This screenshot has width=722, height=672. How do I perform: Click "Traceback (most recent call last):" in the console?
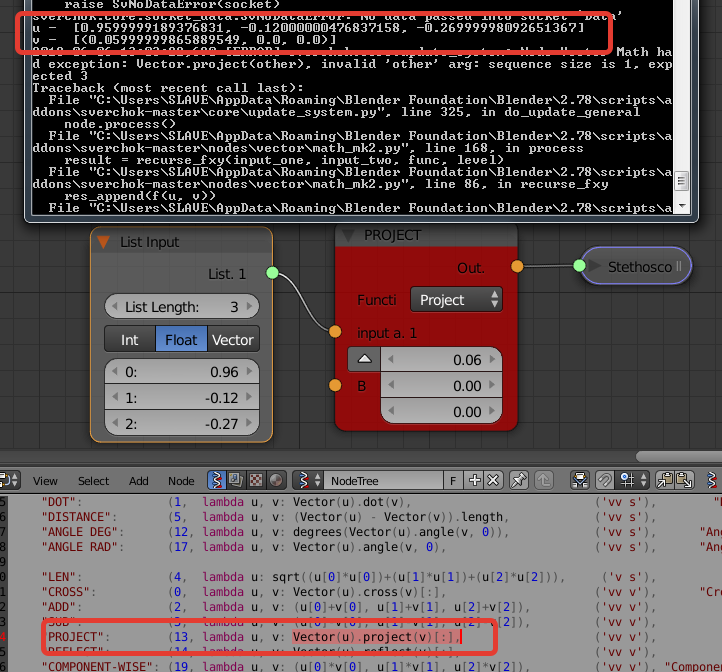click(x=167, y=88)
